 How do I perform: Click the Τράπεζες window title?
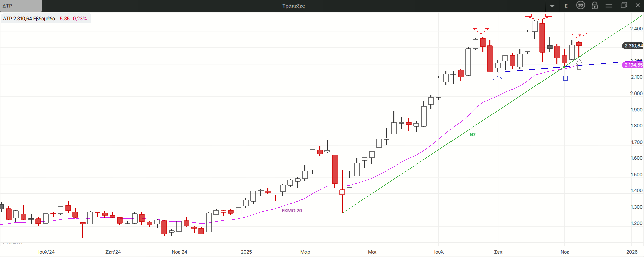point(293,6)
